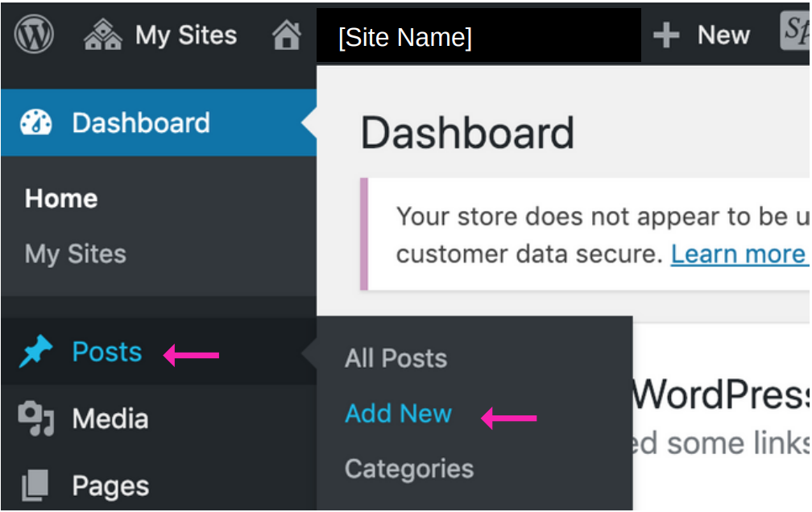
Task: Click the Posts pushpin icon
Action: coord(36,353)
